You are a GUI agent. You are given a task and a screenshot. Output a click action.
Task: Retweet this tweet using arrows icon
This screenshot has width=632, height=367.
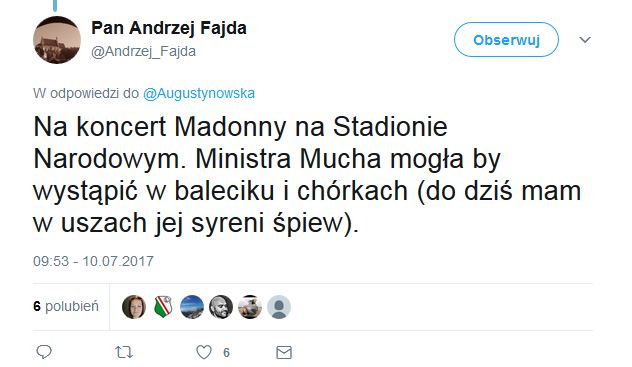pyautogui.click(x=124, y=352)
